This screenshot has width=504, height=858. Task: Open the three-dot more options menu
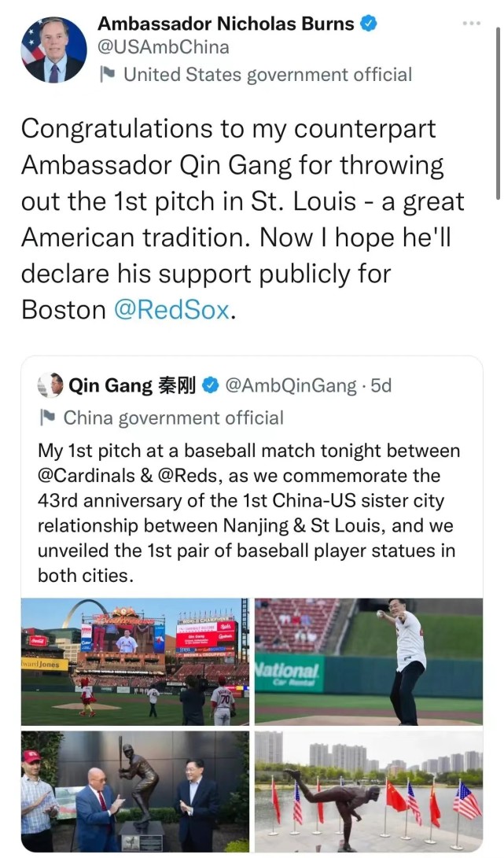(471, 24)
